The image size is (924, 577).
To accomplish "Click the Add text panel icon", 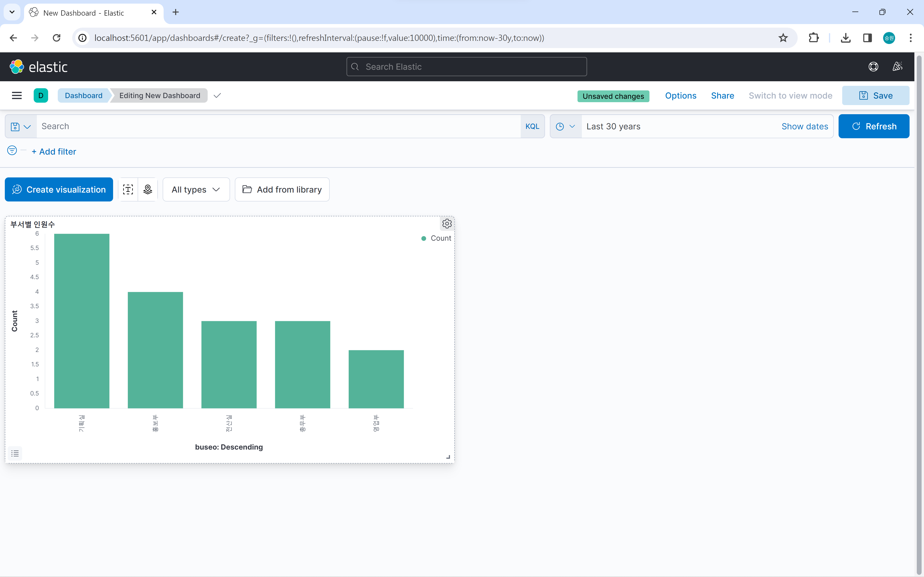I will click(128, 190).
